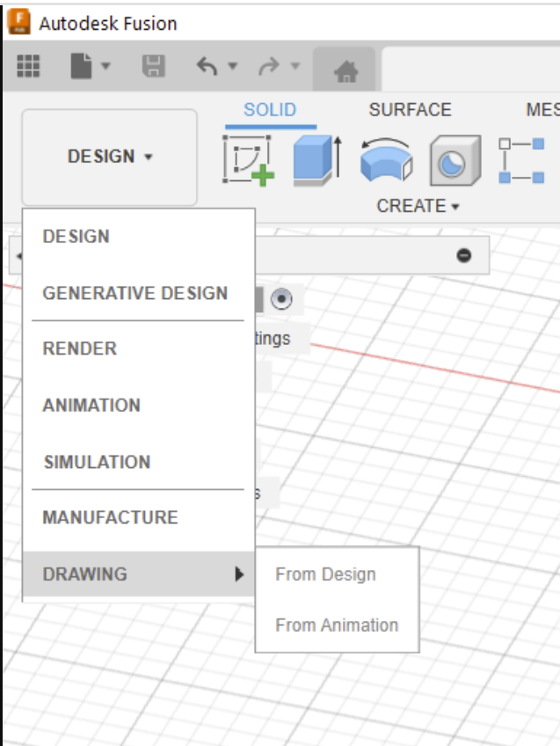Select the Hole tool

pyautogui.click(x=455, y=160)
